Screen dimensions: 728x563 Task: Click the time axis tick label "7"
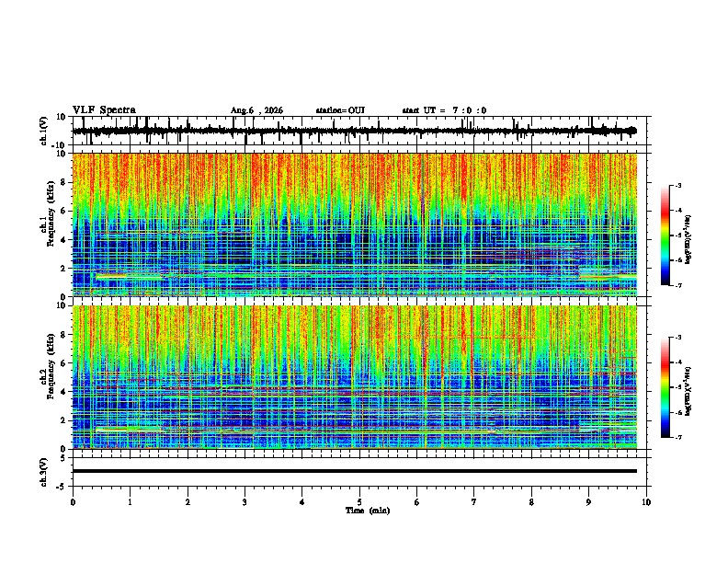tap(474, 502)
